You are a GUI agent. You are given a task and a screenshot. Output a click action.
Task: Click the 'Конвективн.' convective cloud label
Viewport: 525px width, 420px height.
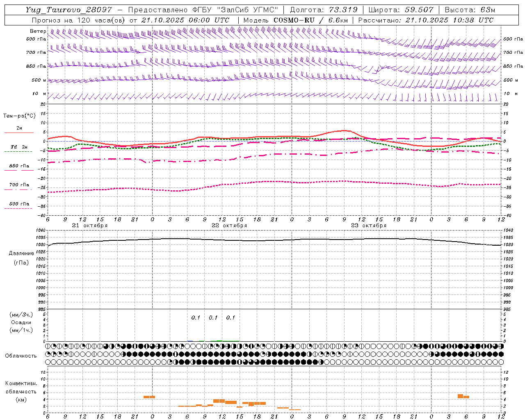point(21,384)
